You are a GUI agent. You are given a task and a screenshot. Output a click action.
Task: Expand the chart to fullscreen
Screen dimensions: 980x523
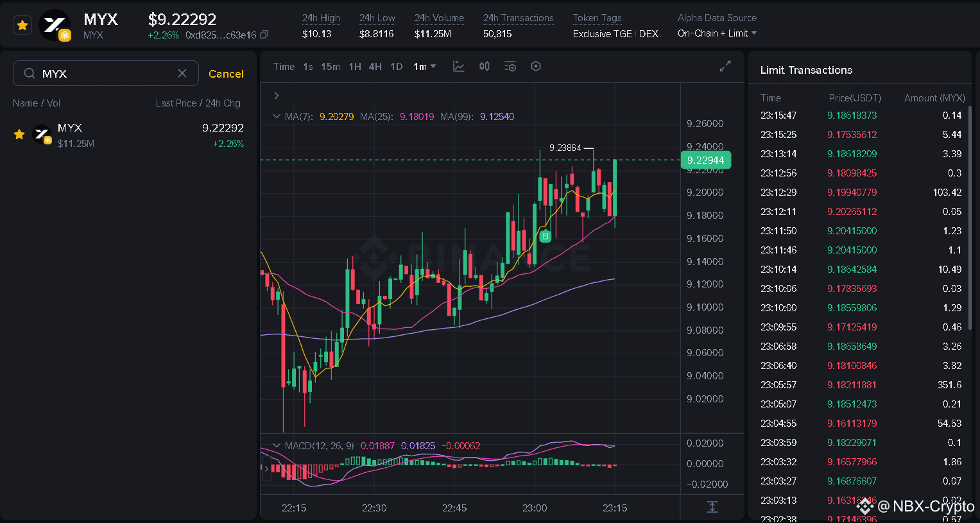tap(725, 66)
